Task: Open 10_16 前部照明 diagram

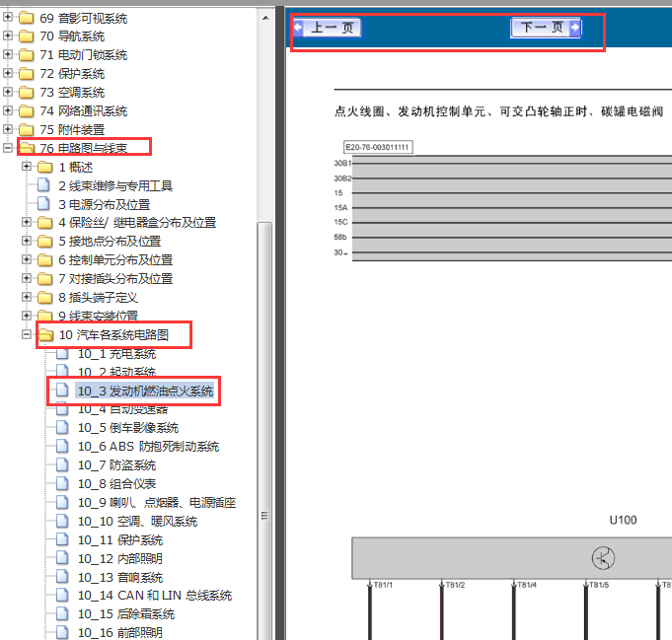Action: pos(120,633)
